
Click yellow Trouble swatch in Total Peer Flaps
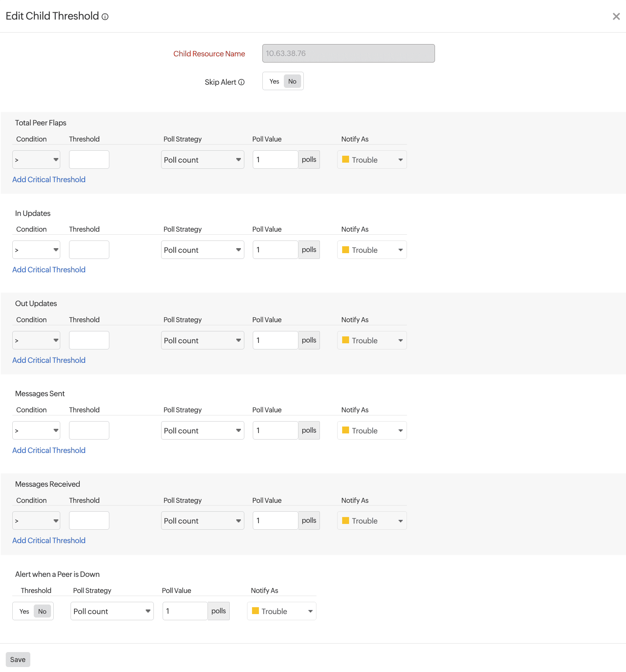[346, 160]
